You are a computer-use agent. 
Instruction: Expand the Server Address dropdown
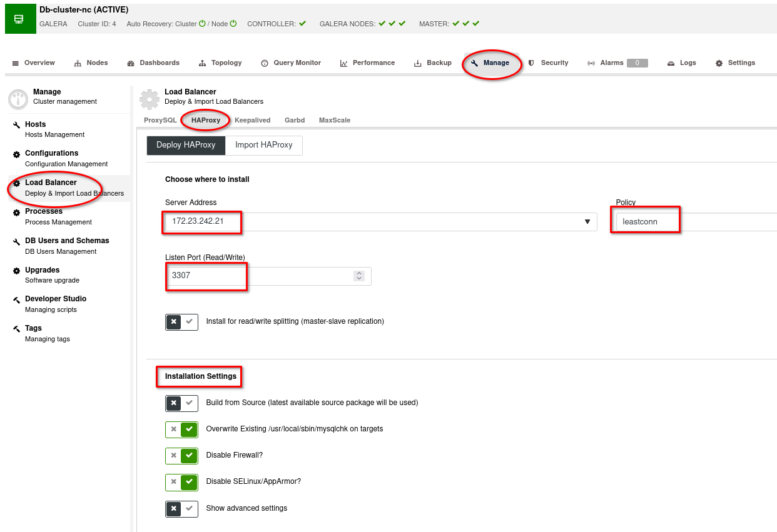587,222
